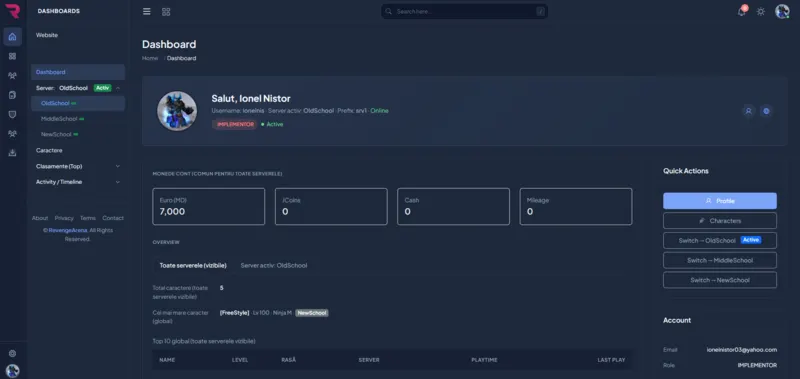Open the document icon in the left rail
The image size is (800, 379).
click(12, 95)
